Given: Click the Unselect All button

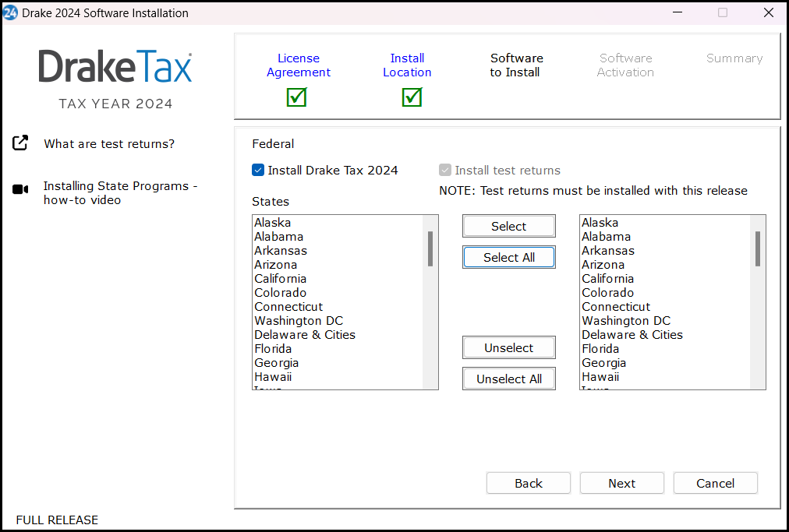Looking at the screenshot, I should [x=509, y=379].
